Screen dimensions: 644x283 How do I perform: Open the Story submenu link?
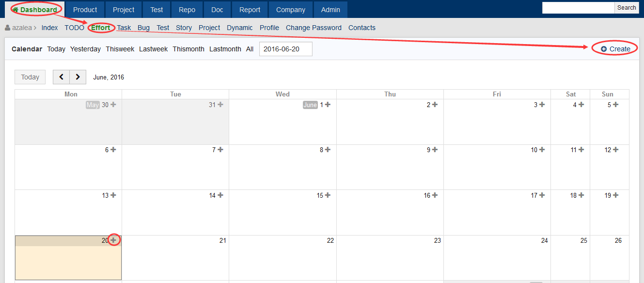tap(184, 28)
